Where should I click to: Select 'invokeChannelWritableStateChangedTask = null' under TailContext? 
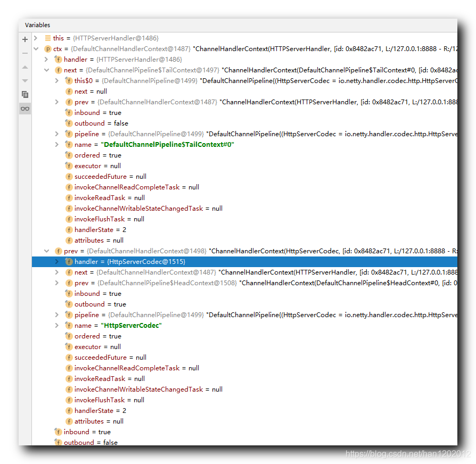244,208
